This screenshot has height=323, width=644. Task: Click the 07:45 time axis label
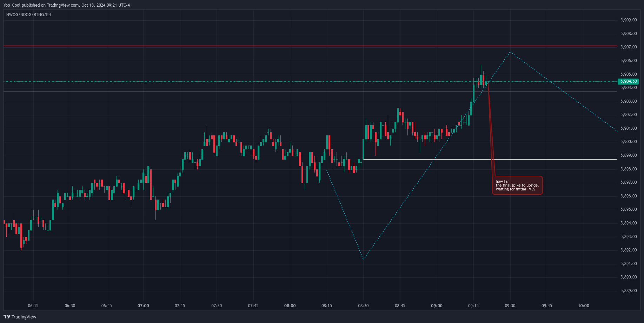tap(253, 306)
